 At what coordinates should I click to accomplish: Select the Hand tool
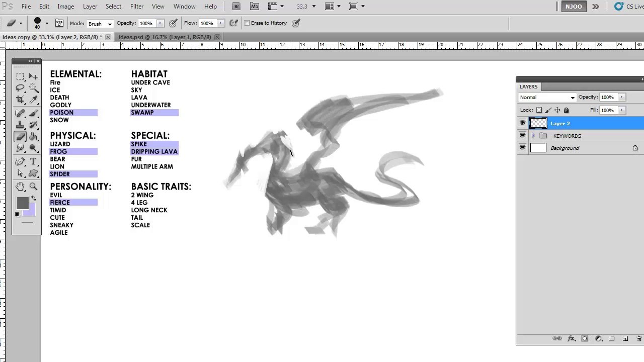pyautogui.click(x=20, y=187)
